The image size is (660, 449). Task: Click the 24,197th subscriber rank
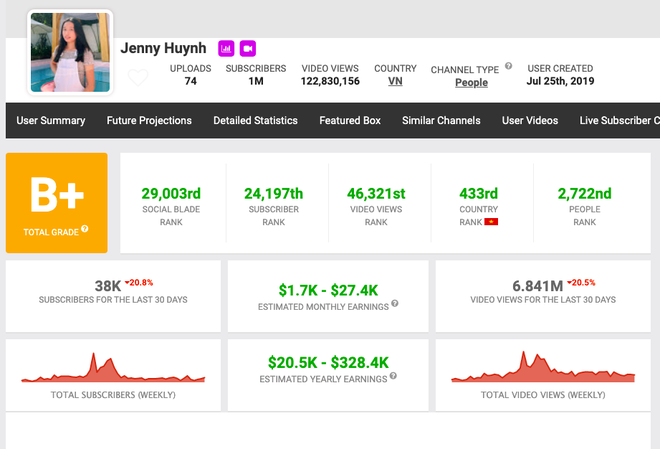[274, 194]
